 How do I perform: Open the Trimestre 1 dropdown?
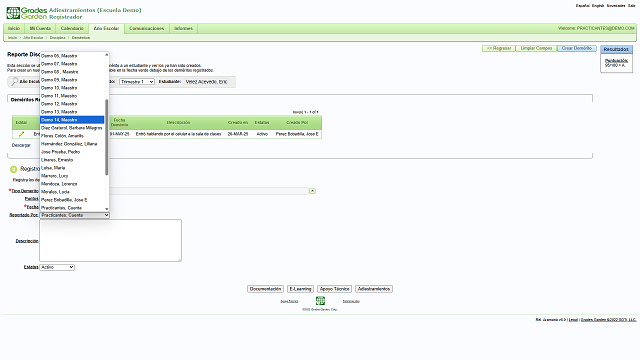[137, 82]
